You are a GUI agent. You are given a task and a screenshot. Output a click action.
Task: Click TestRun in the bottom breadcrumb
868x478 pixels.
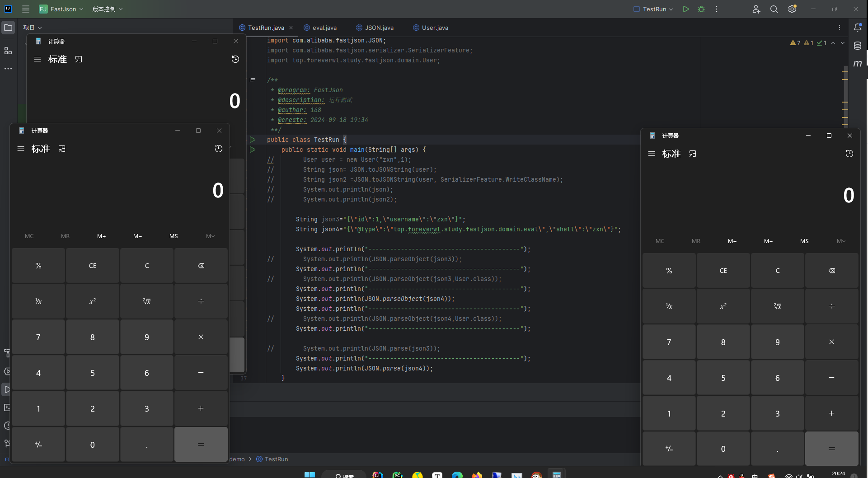272,459
